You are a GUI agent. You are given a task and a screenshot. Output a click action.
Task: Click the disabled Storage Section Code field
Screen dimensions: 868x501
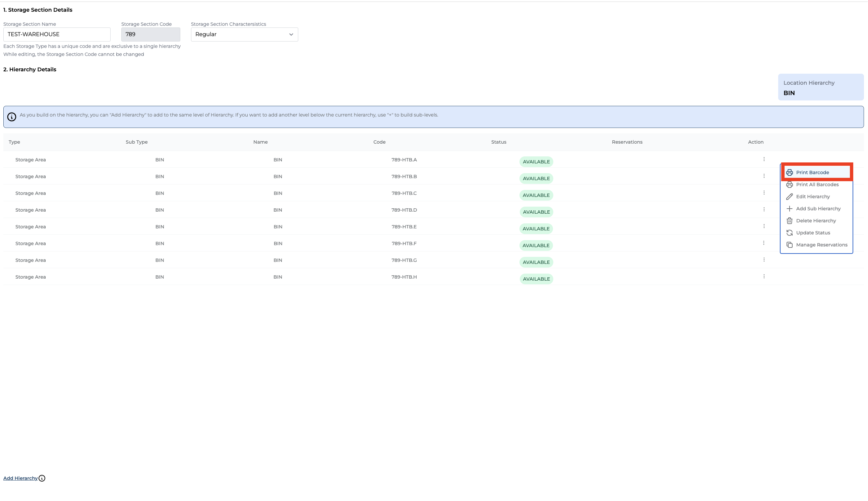[x=150, y=34]
